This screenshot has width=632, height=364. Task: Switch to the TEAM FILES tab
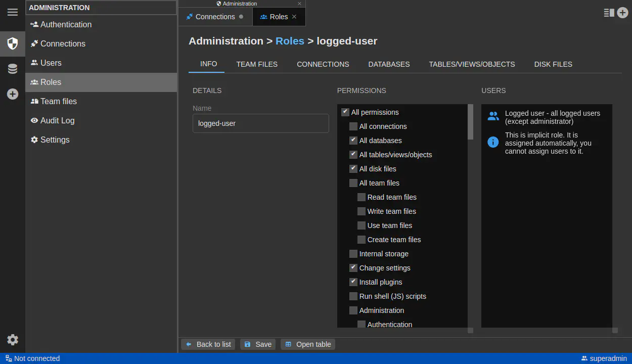coord(257,64)
